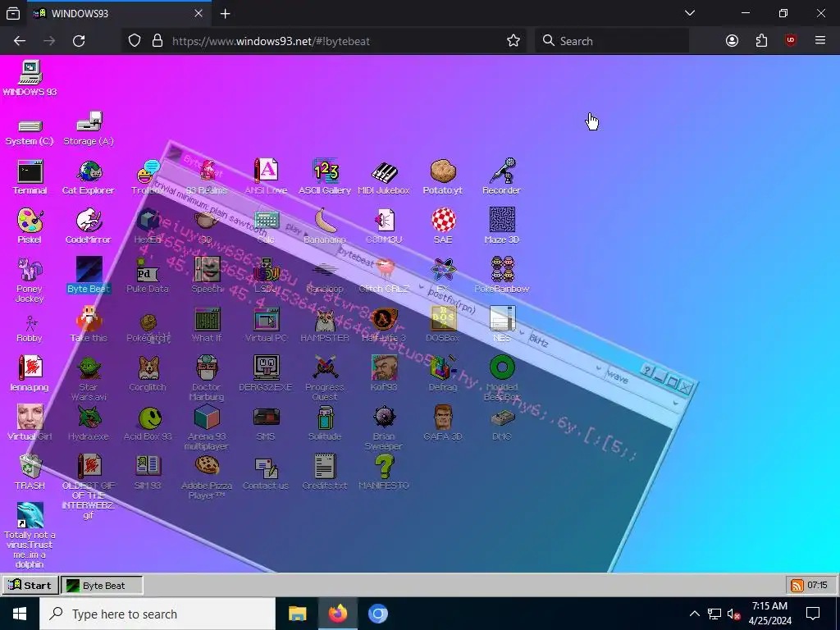840x630 pixels.
Task: Open System (C:) drive icon
Action: click(30, 126)
